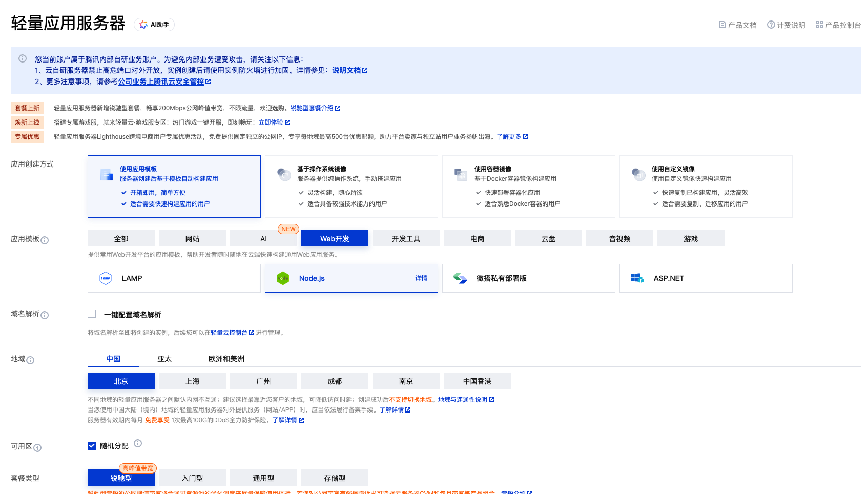Select 使用容器镜像 creation method card
This screenshot has height=494, width=868.
pos(529,187)
